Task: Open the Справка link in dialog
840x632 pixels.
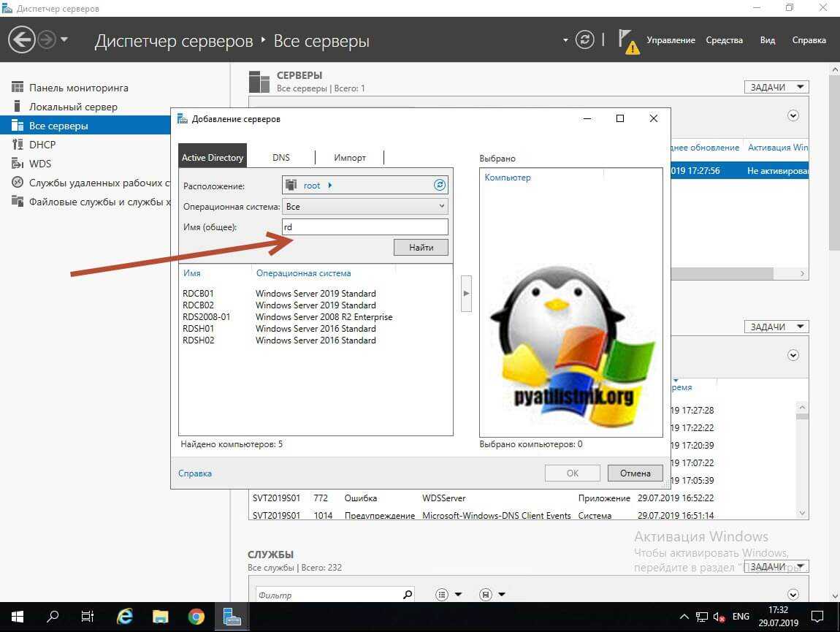Action: coord(195,473)
